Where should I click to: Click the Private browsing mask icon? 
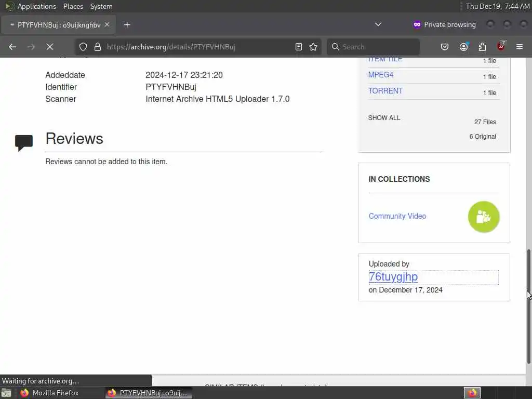click(417, 25)
